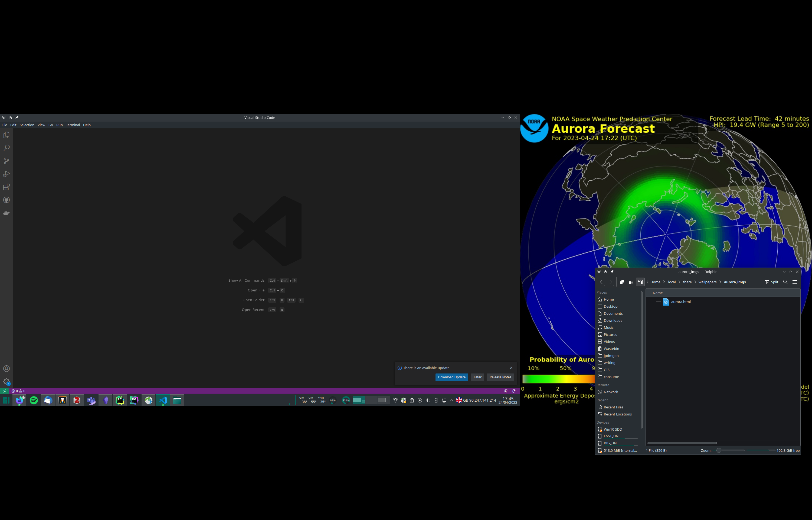Image resolution: width=812 pixels, height=520 pixels.
Task: Launch Spotify from the taskbar
Action: 34,400
